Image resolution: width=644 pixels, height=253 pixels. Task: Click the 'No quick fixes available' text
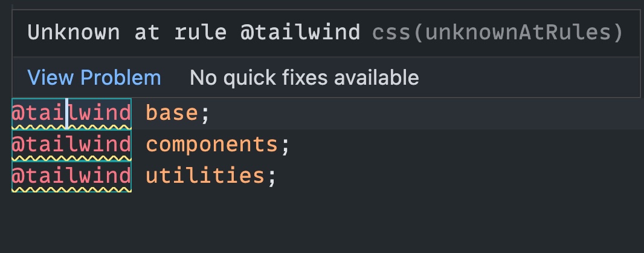coord(304,77)
